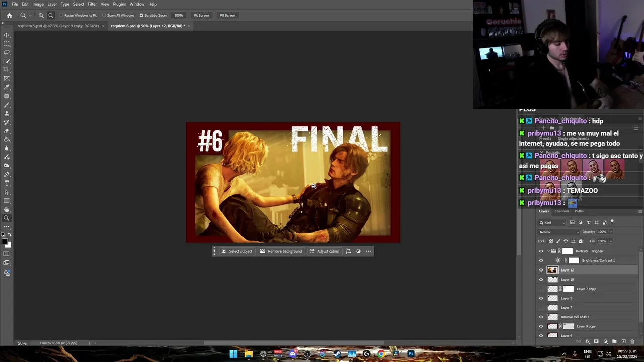Hide Remove tool edits 1 layer

click(x=541, y=317)
